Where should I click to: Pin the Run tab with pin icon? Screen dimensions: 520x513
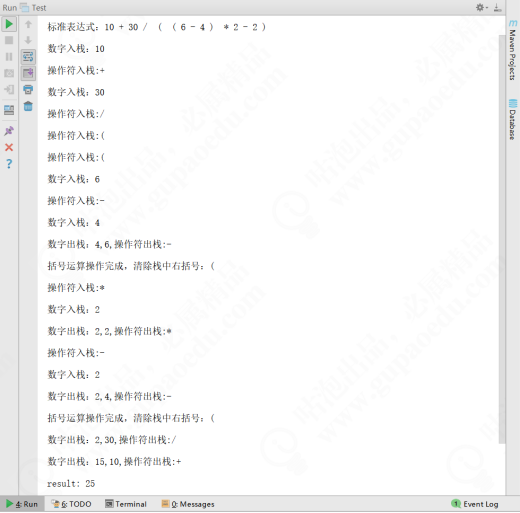click(9, 131)
